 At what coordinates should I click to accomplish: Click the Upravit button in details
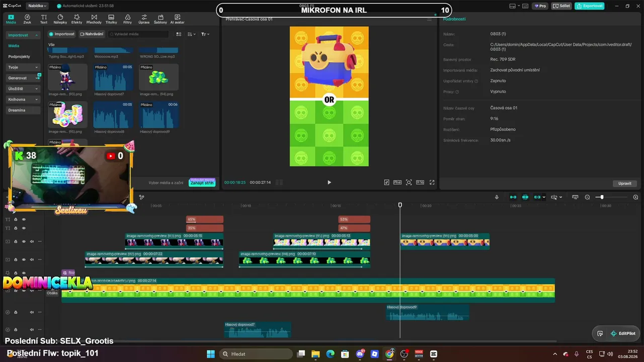coord(625,184)
